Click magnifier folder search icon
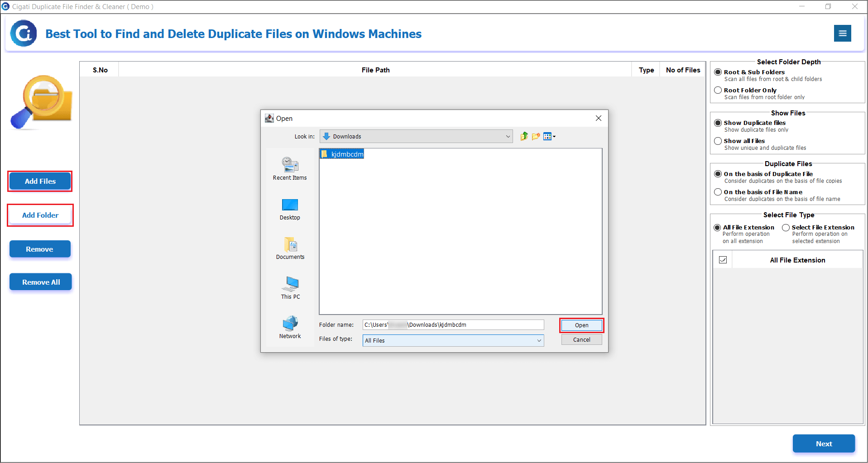 [x=41, y=102]
